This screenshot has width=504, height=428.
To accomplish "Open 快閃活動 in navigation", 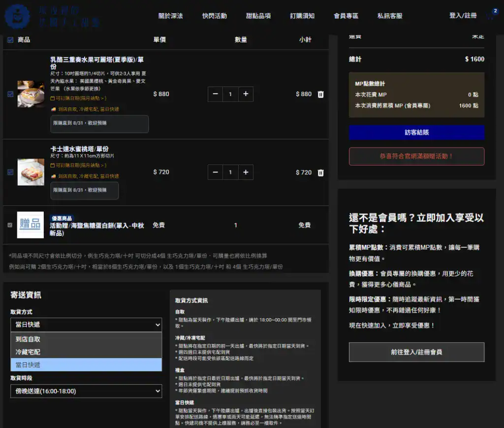I will pyautogui.click(x=215, y=16).
